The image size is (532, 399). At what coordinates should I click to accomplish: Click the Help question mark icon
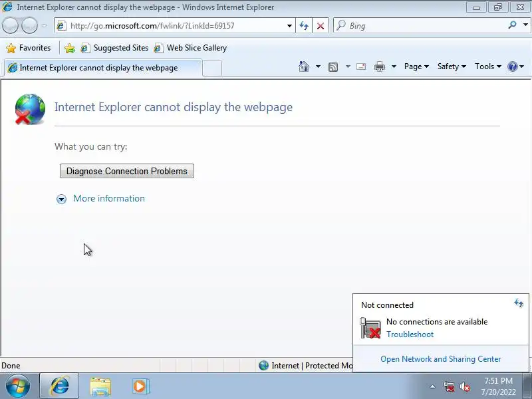512,66
